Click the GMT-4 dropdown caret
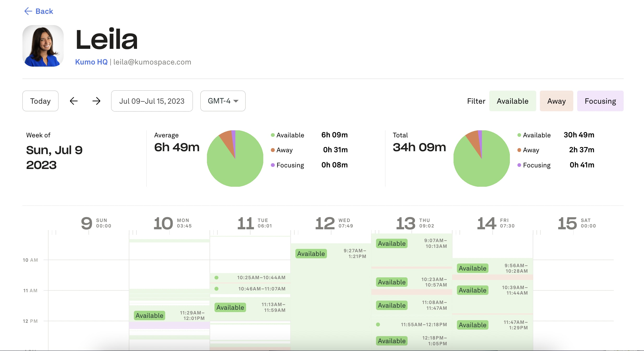 click(236, 101)
